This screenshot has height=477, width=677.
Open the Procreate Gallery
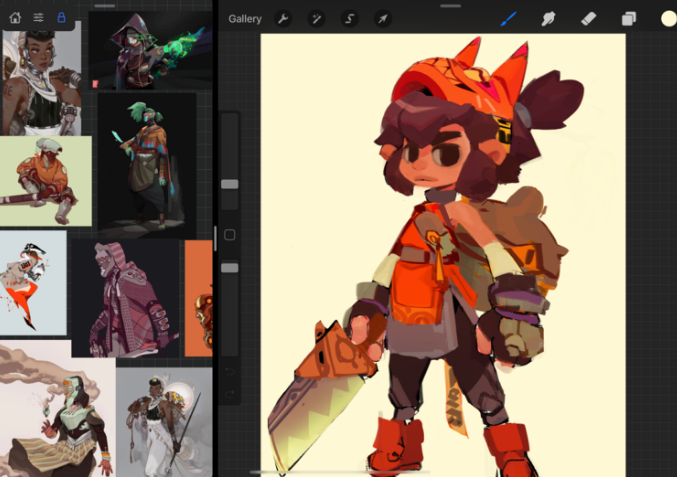click(245, 19)
